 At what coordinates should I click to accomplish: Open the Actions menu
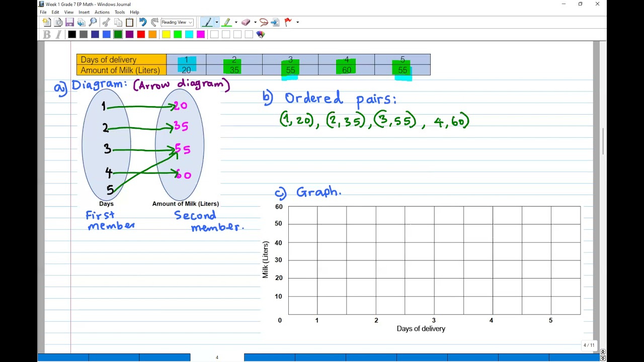pos(102,12)
